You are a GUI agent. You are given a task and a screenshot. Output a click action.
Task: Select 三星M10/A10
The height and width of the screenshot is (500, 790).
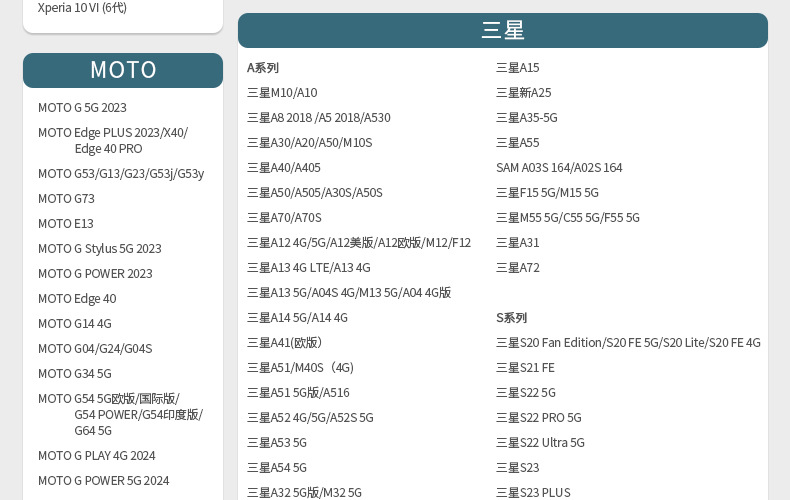(282, 93)
